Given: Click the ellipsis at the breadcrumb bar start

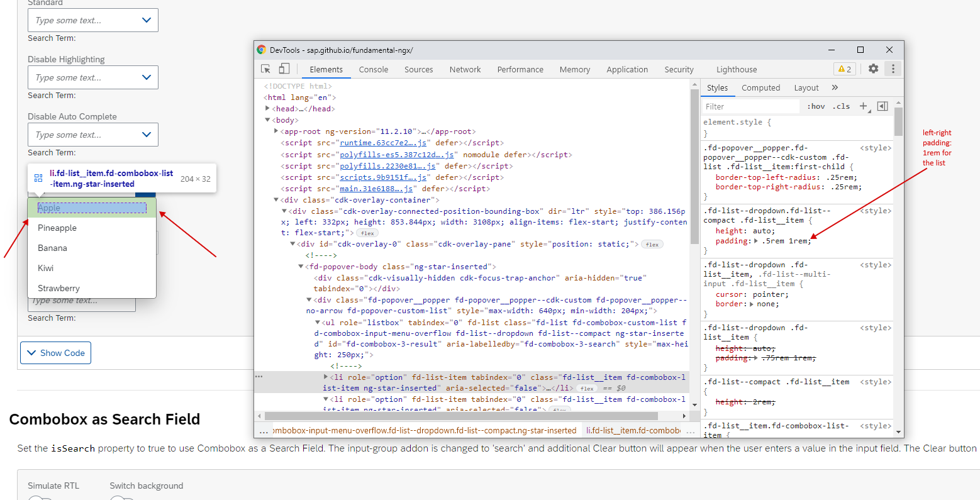Looking at the screenshot, I should click(264, 431).
